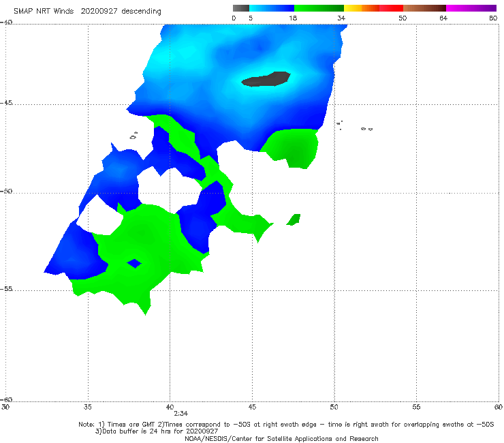Click the longitude axis label '45'
Image resolution: width=504 pixels, height=443 pixels.
coord(252,407)
